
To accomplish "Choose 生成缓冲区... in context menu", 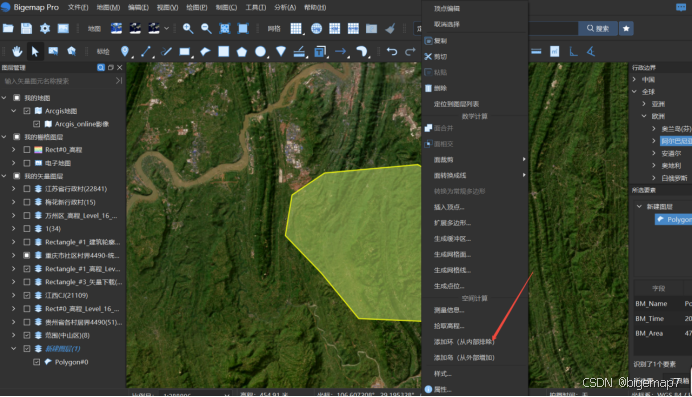I will pos(475,239).
